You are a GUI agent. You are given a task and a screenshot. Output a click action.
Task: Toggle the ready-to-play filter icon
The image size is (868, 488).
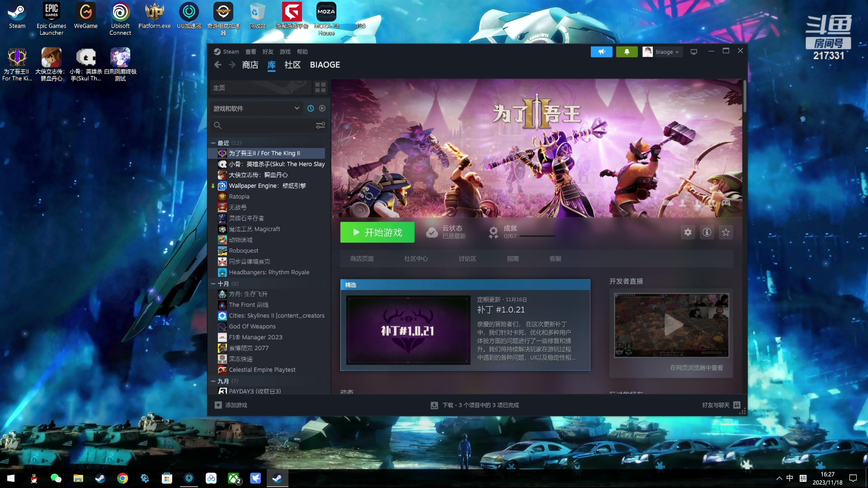click(322, 108)
